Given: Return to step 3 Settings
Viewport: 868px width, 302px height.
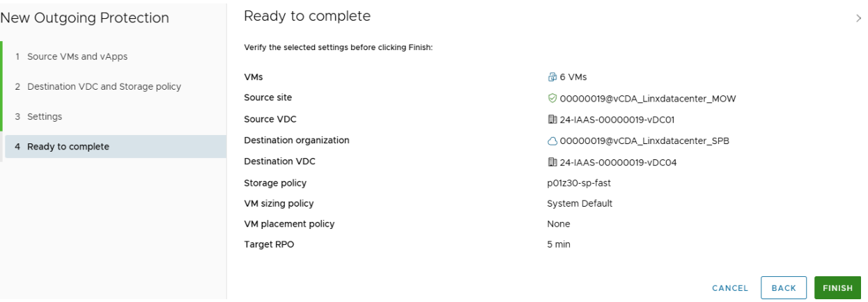Looking at the screenshot, I should (45, 116).
